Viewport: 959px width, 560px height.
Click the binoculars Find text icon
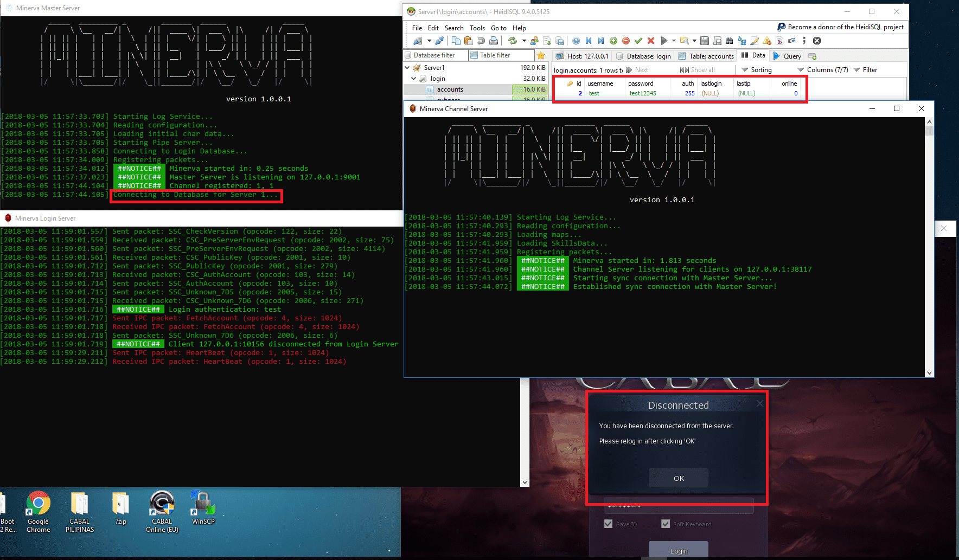pos(729,41)
